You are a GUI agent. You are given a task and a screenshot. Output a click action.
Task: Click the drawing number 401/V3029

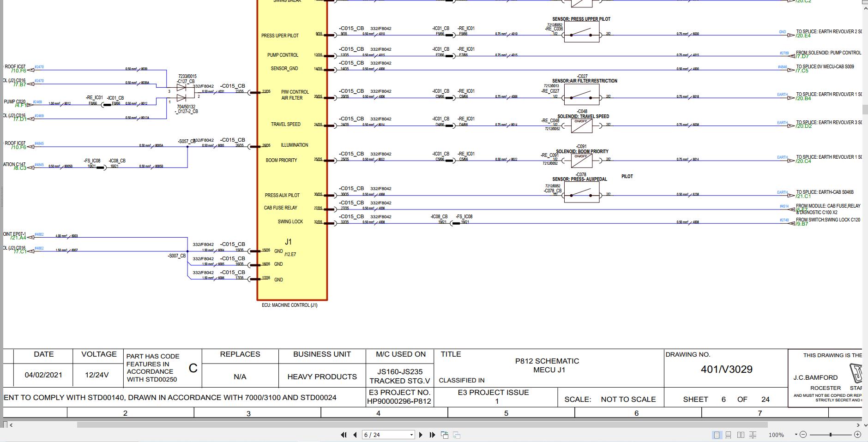click(727, 369)
